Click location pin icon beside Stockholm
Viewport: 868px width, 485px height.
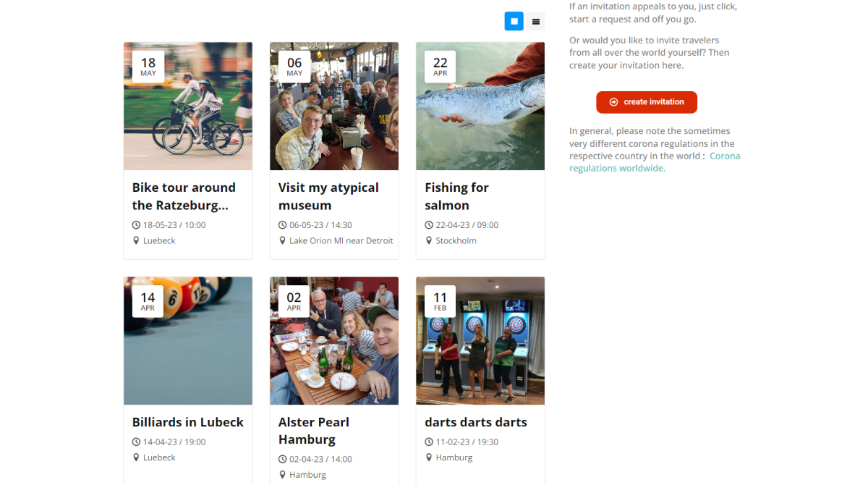click(428, 240)
